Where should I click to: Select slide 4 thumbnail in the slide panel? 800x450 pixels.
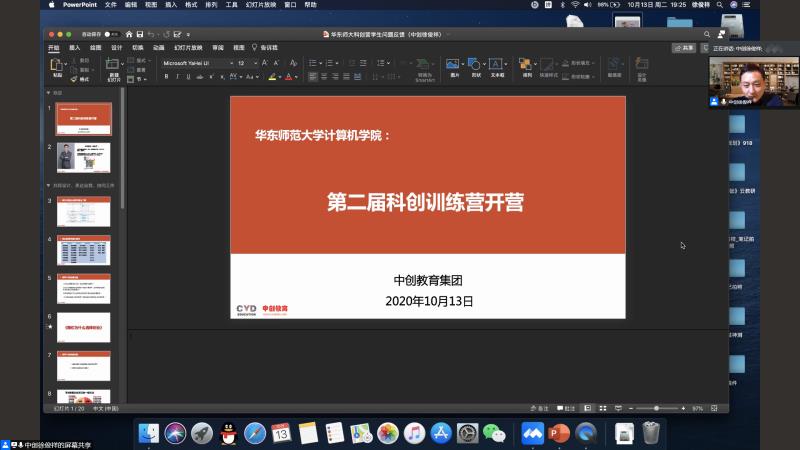[x=83, y=249]
